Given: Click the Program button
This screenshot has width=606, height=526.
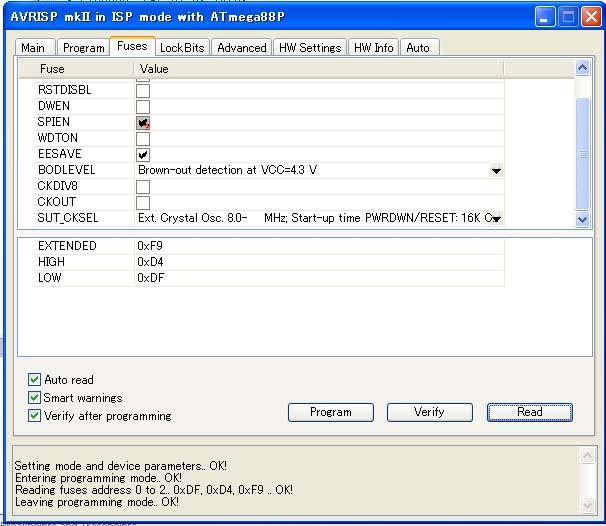Looking at the screenshot, I should coord(331,412).
